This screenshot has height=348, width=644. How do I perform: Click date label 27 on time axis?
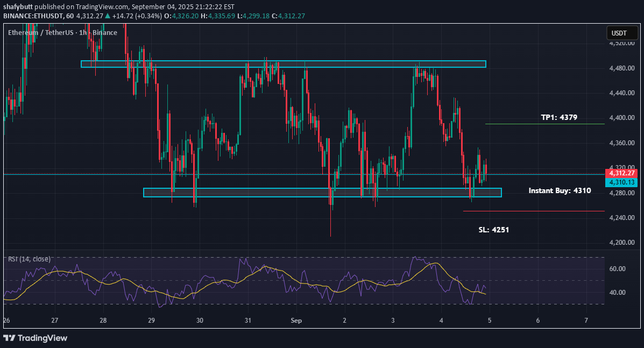[x=55, y=321]
